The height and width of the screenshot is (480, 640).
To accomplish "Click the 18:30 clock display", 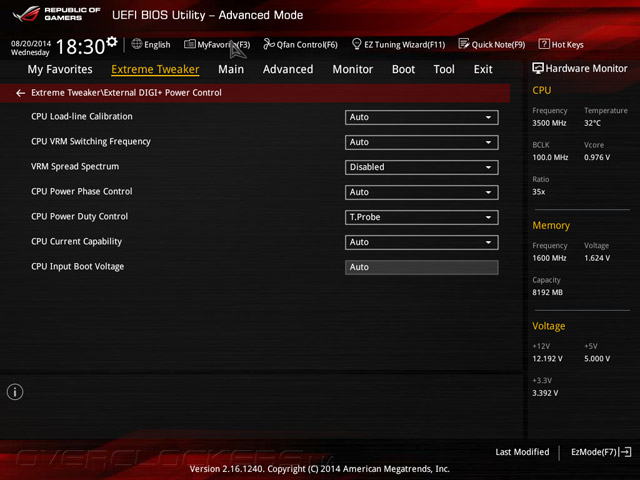I will [x=80, y=47].
